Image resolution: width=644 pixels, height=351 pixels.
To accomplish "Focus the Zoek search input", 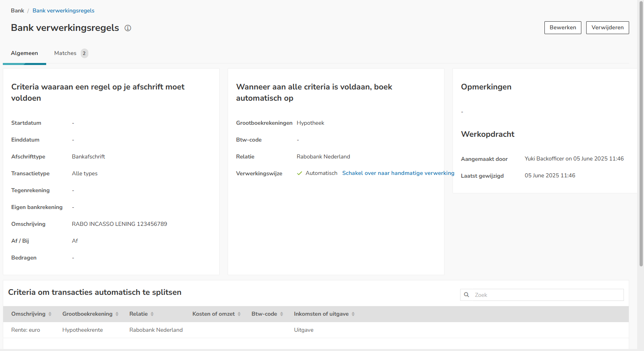I will (542, 295).
